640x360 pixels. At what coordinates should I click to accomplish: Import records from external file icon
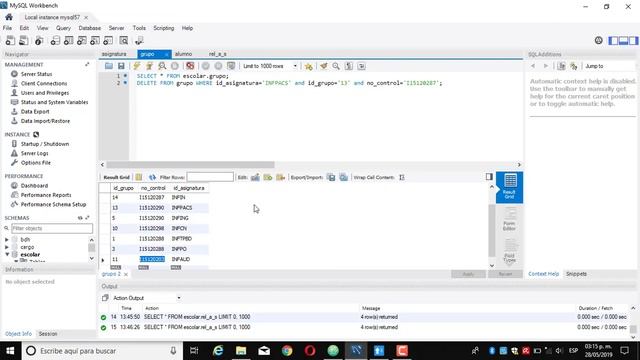tap(344, 177)
